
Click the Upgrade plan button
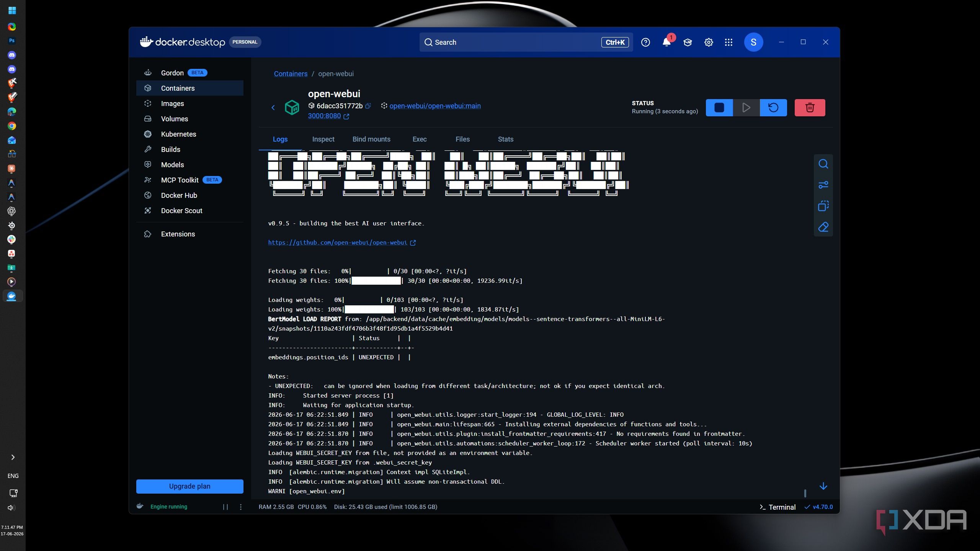click(190, 486)
